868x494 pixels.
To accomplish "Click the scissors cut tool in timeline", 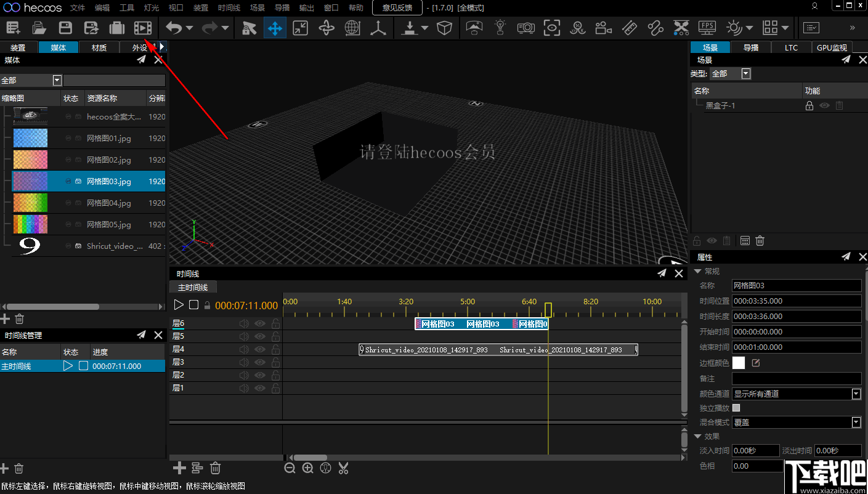I will pos(344,468).
